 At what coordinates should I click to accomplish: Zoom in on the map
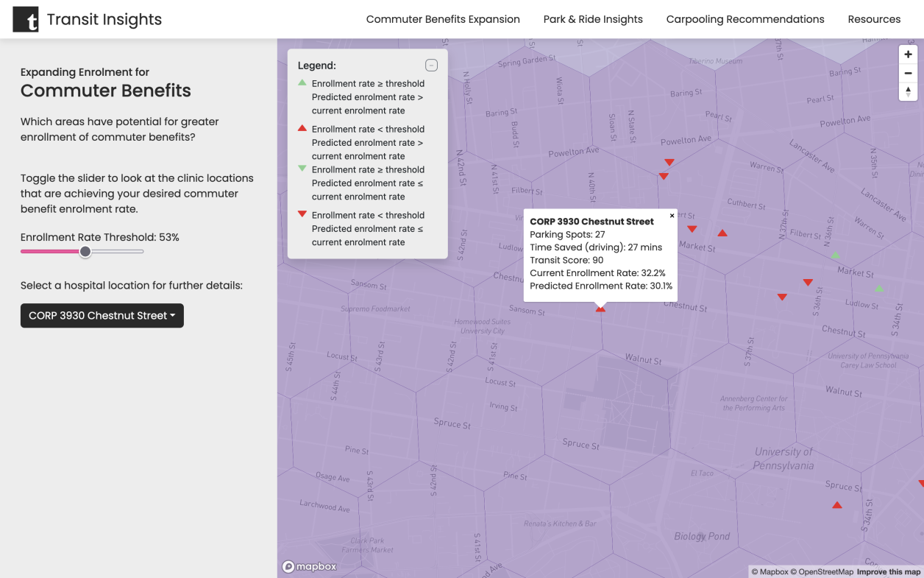908,54
